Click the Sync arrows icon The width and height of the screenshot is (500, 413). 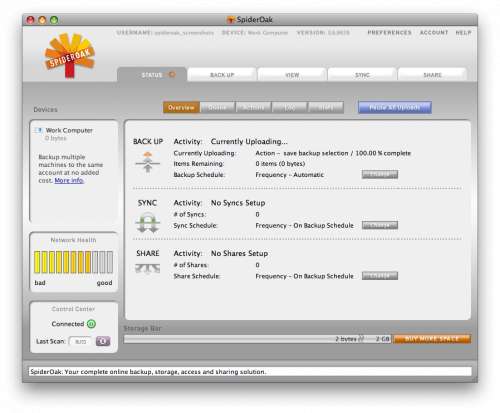148,223
